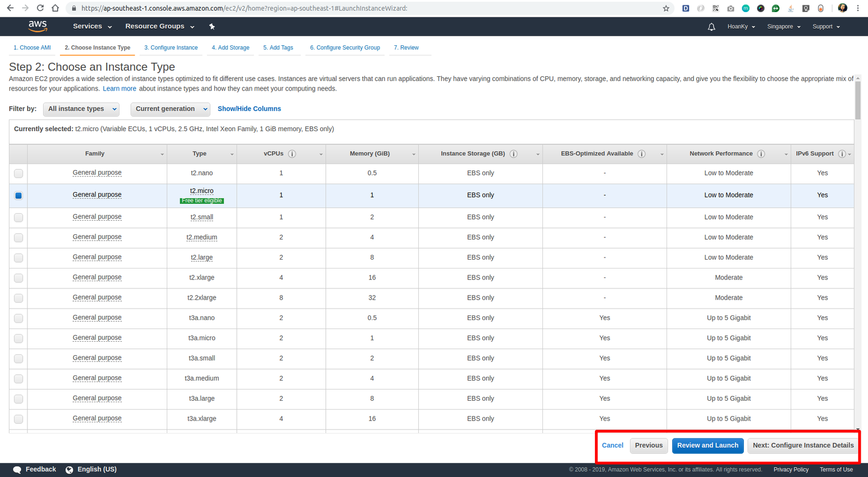Open the Services menu
The image size is (868, 477).
click(x=92, y=26)
